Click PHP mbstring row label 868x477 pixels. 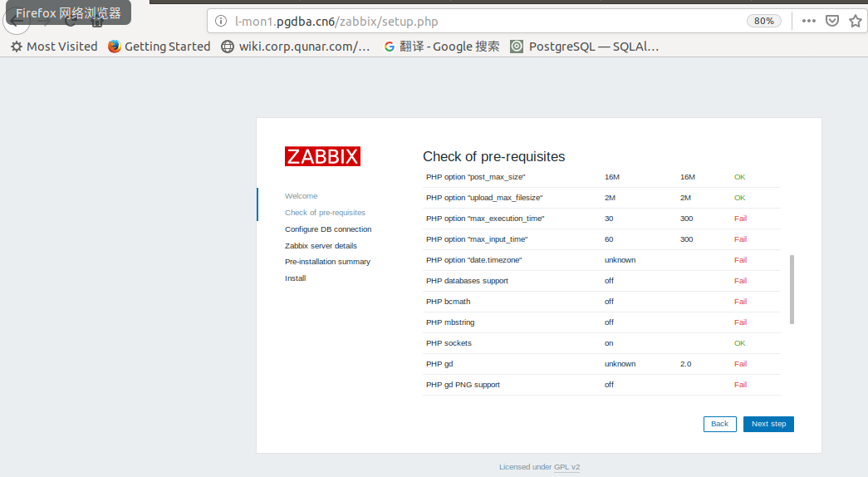tap(450, 322)
